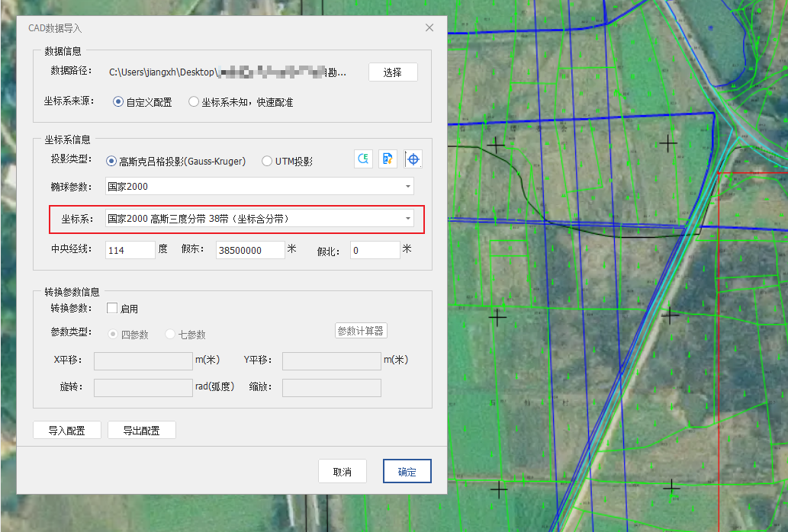Viewport: 788px width, 532px height.
Task: Choose 坐标系未知，快速配准 option
Action: [194, 102]
